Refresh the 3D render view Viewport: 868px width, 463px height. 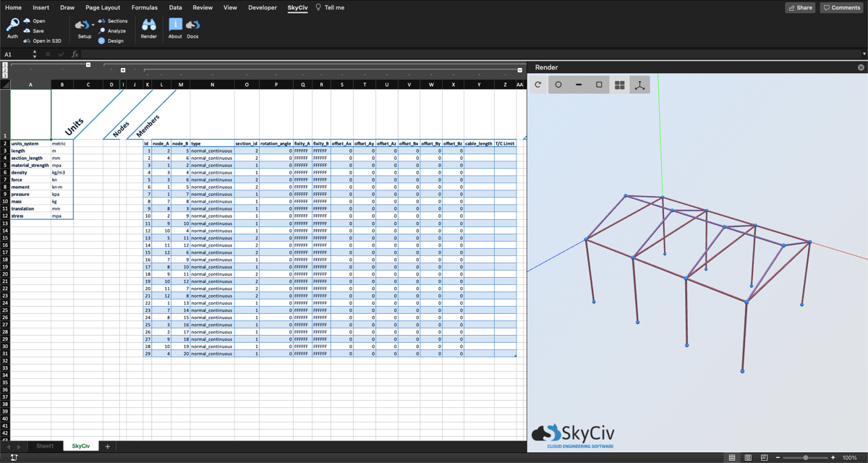click(x=537, y=85)
